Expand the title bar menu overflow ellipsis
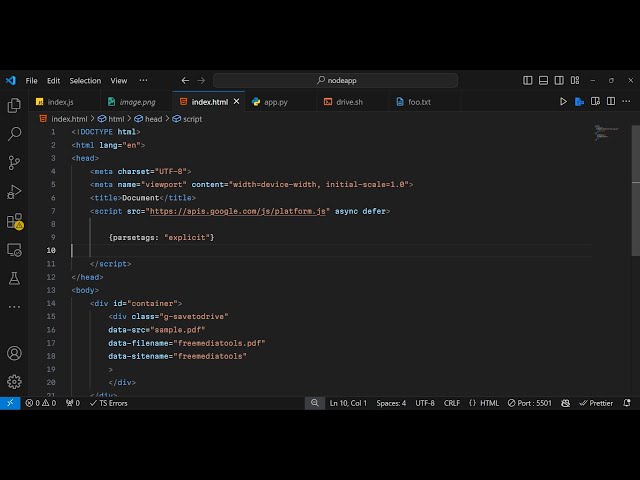 click(143, 80)
